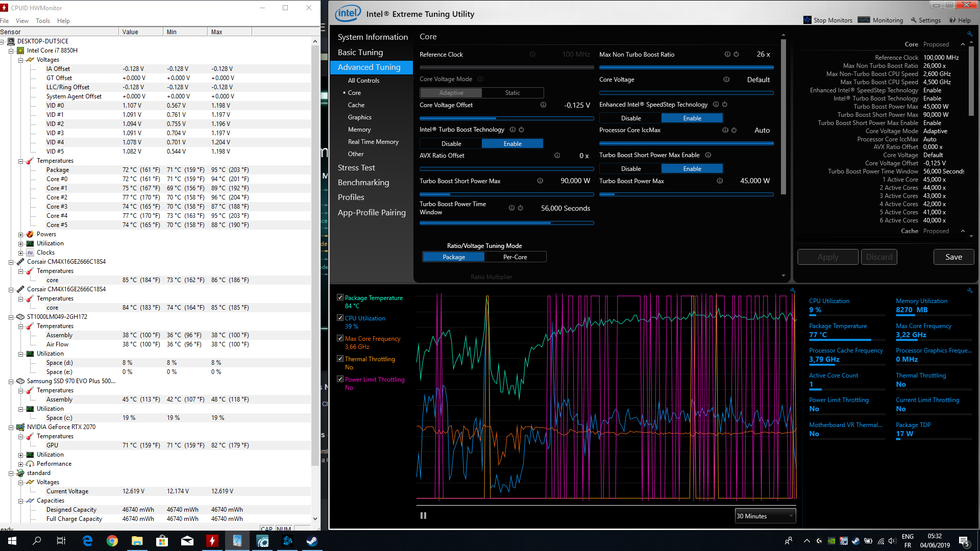Image resolution: width=980 pixels, height=551 pixels.
Task: Click Discard button in XTU
Action: 879,257
